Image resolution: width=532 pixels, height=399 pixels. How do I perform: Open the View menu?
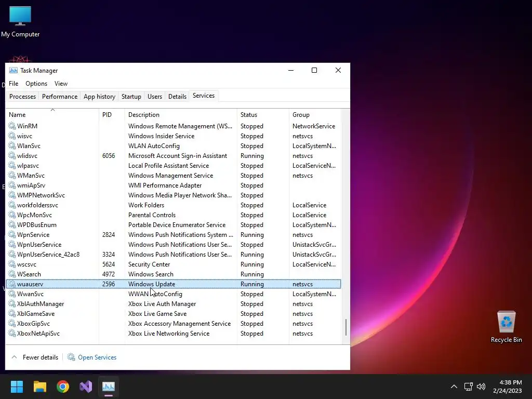coord(61,84)
